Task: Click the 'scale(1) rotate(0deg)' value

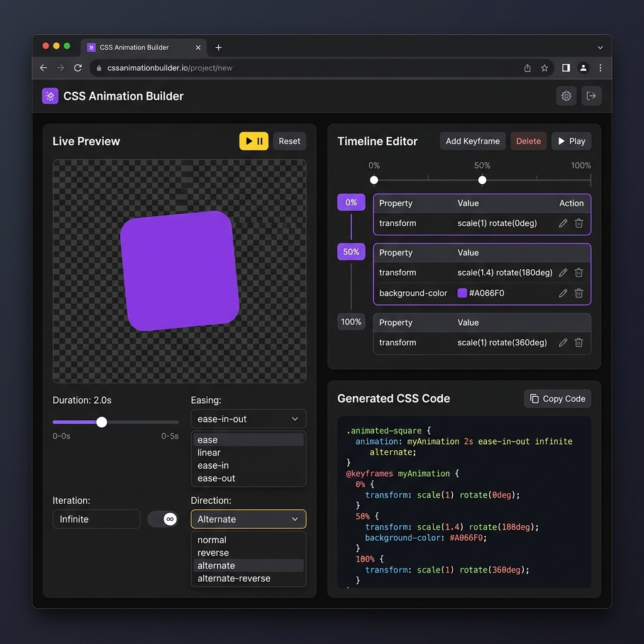Action: coord(497,223)
